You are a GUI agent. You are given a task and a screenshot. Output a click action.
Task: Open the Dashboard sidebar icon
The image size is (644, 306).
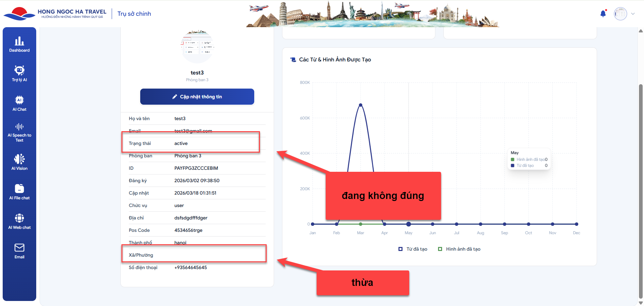point(19,44)
